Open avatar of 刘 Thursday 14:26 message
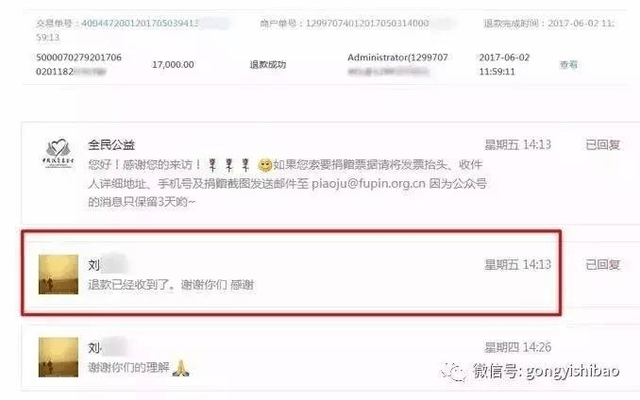The image size is (640, 400). click(x=58, y=357)
